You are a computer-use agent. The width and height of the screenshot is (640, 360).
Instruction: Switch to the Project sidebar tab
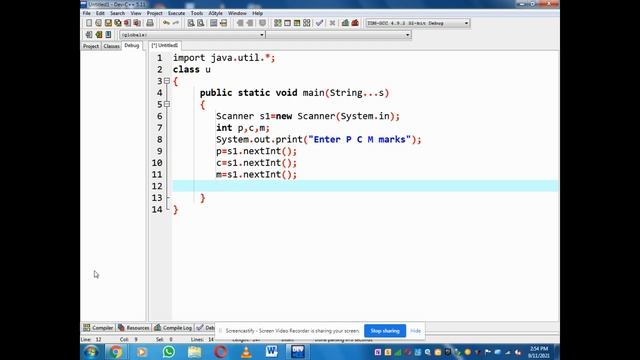pos(91,46)
